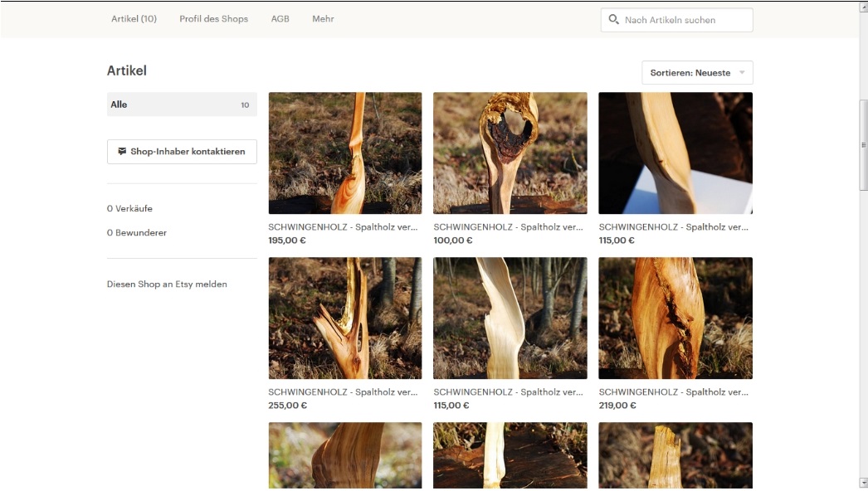Open the Sortieren: Neueste dropdown

697,72
